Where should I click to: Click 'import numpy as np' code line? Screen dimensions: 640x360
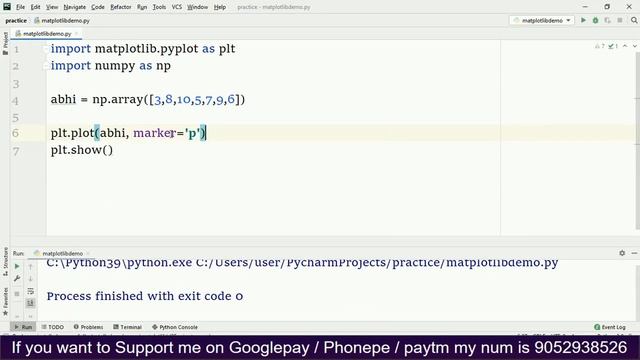click(111, 66)
